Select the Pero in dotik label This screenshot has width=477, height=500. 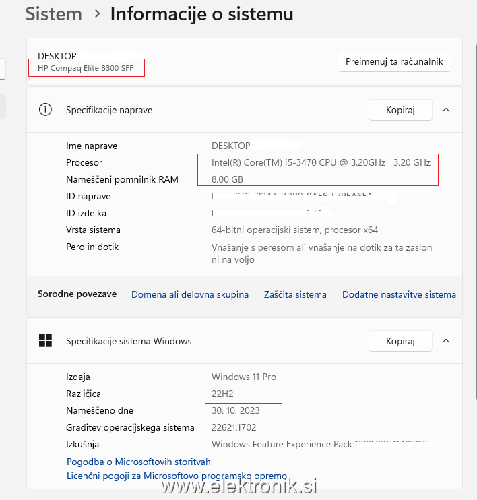92,247
